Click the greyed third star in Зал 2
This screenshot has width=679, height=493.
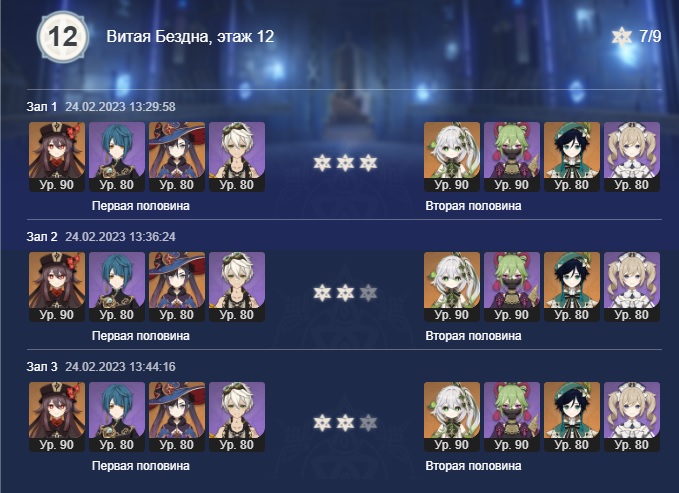368,293
